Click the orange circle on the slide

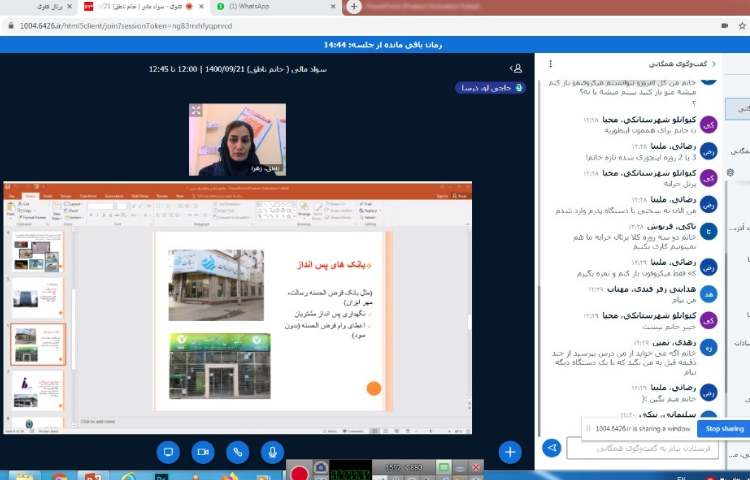click(x=374, y=388)
